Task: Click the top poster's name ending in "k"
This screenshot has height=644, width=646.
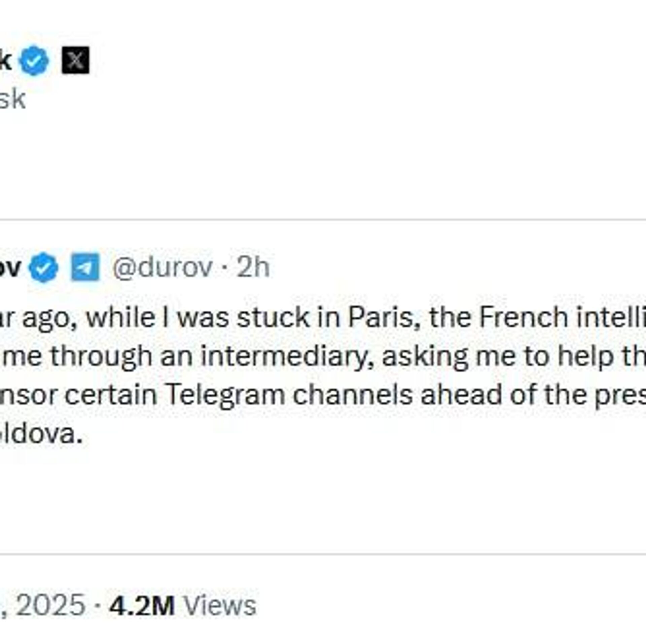Action: click(5, 61)
